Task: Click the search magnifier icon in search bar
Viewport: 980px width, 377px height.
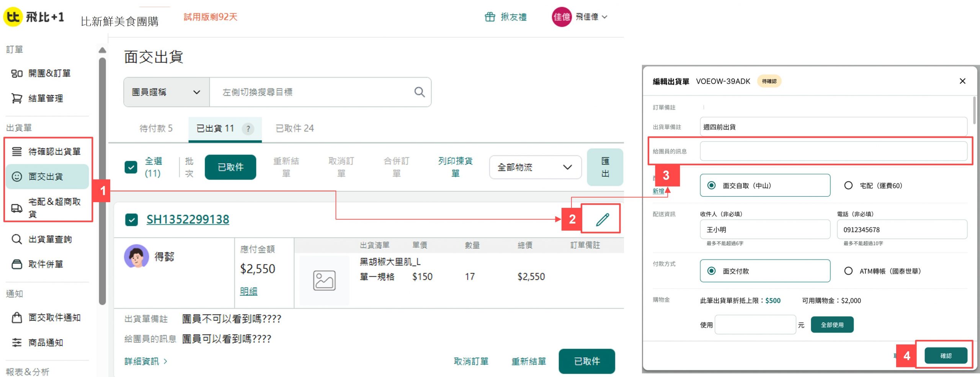Action: 420,92
